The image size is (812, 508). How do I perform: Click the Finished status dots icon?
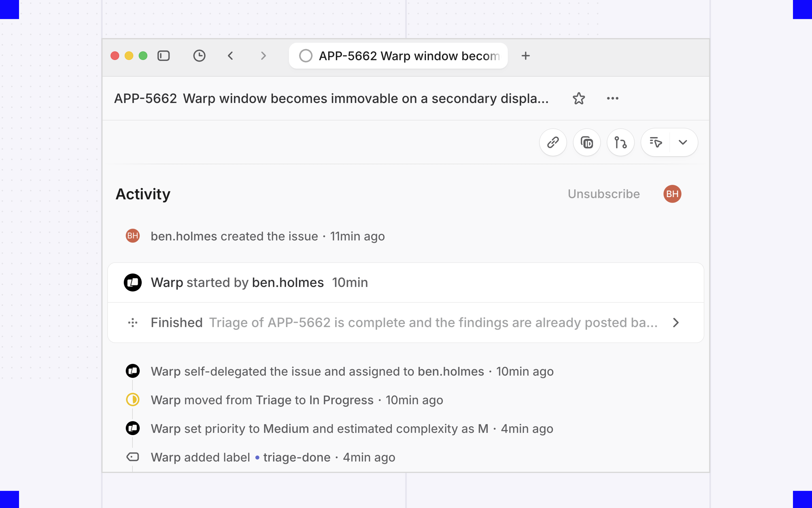point(133,323)
